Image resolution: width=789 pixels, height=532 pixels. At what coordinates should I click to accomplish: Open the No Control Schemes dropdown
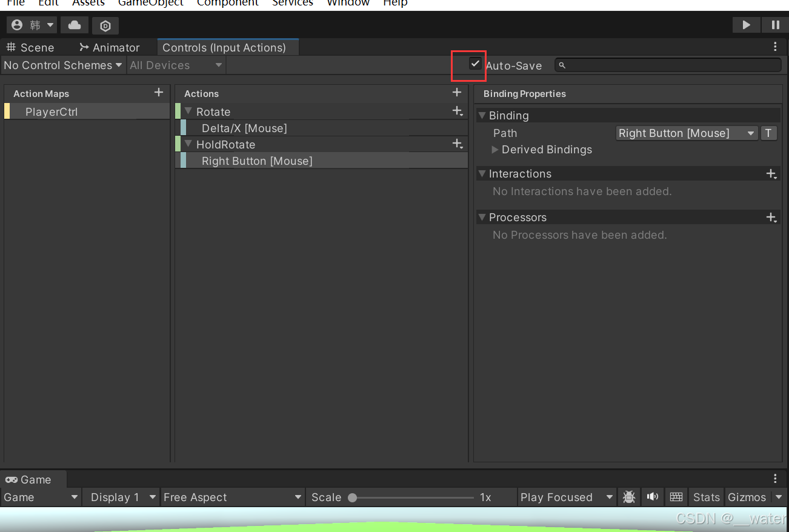pyautogui.click(x=63, y=65)
